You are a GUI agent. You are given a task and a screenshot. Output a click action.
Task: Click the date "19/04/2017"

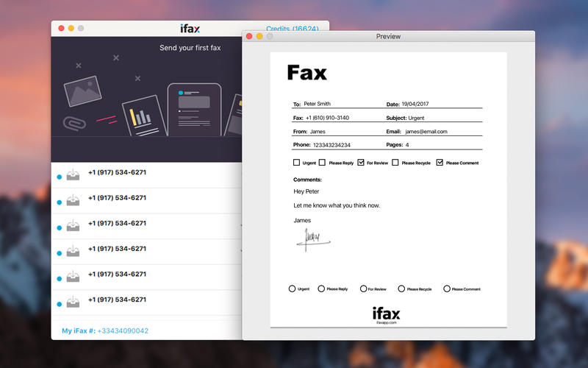point(415,104)
